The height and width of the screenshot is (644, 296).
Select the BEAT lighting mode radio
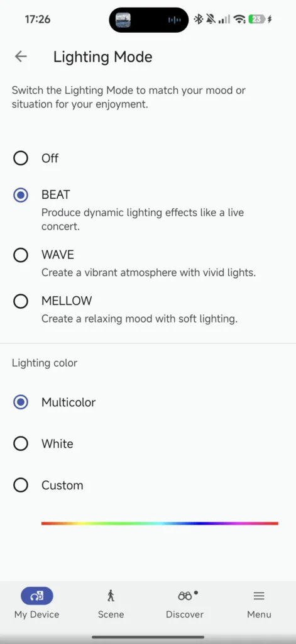(x=21, y=195)
